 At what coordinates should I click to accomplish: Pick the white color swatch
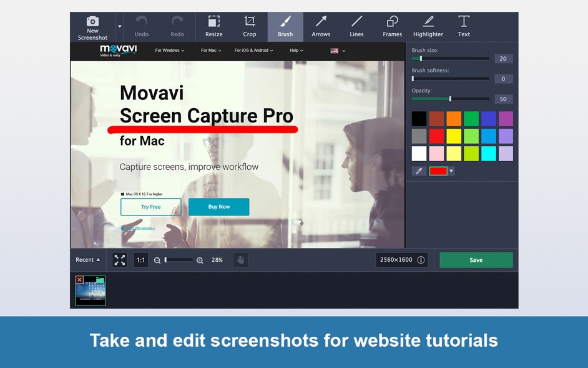[x=419, y=154]
